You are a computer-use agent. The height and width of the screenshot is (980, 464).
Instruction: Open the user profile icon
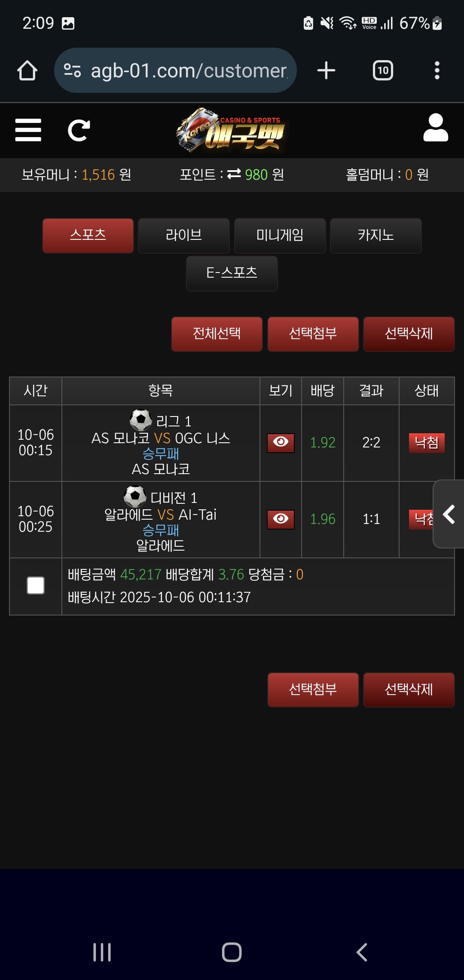tap(436, 128)
